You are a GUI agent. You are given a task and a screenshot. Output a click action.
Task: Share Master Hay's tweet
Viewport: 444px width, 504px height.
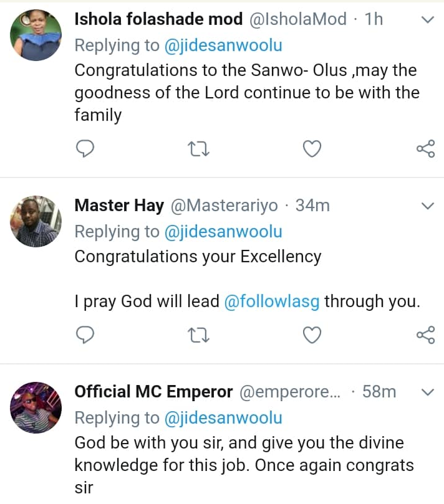click(x=425, y=335)
